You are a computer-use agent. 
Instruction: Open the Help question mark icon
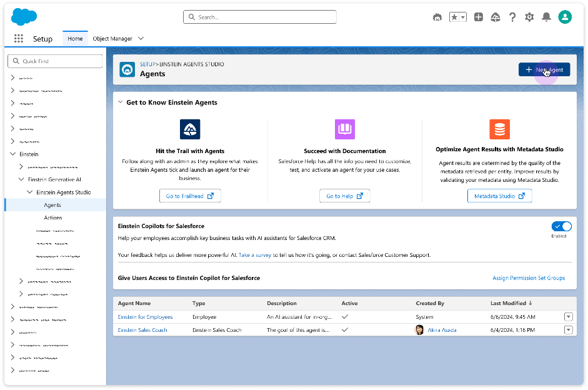pyautogui.click(x=512, y=17)
